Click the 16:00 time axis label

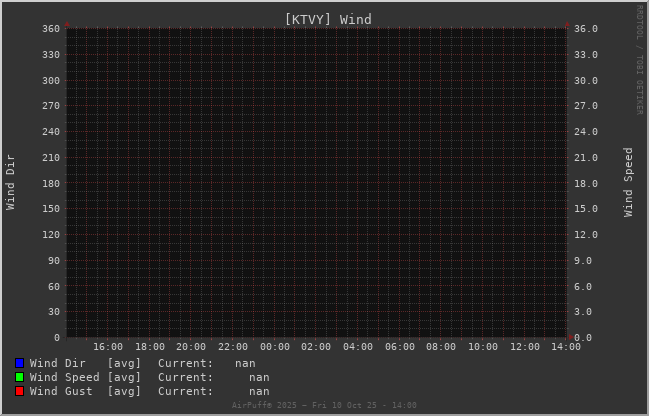[107, 347]
